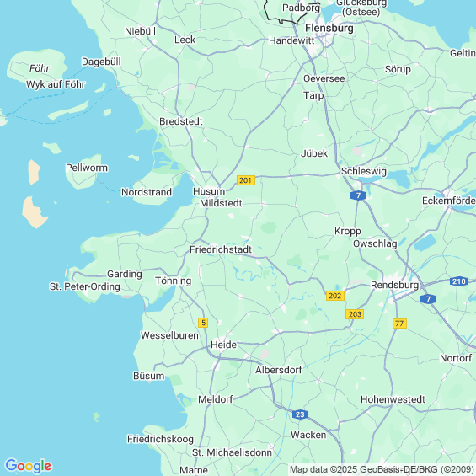Image resolution: width=476 pixels, height=476 pixels.
Task: Click the Rendsburg city label
Action: 394,285
